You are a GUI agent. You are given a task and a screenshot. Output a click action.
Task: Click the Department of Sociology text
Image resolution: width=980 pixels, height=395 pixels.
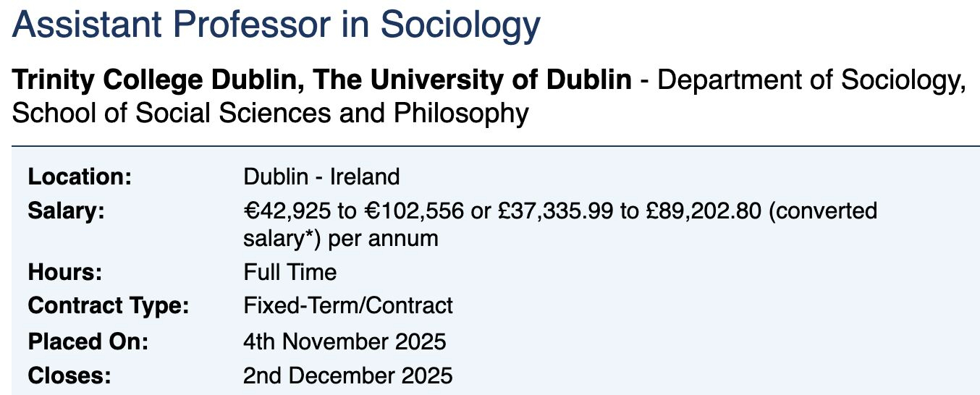811,80
